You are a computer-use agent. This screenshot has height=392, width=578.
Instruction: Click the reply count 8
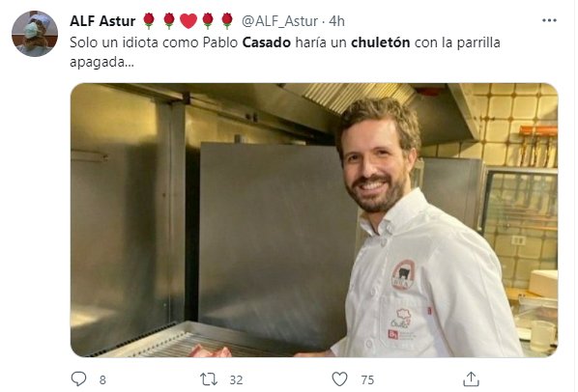102,379
